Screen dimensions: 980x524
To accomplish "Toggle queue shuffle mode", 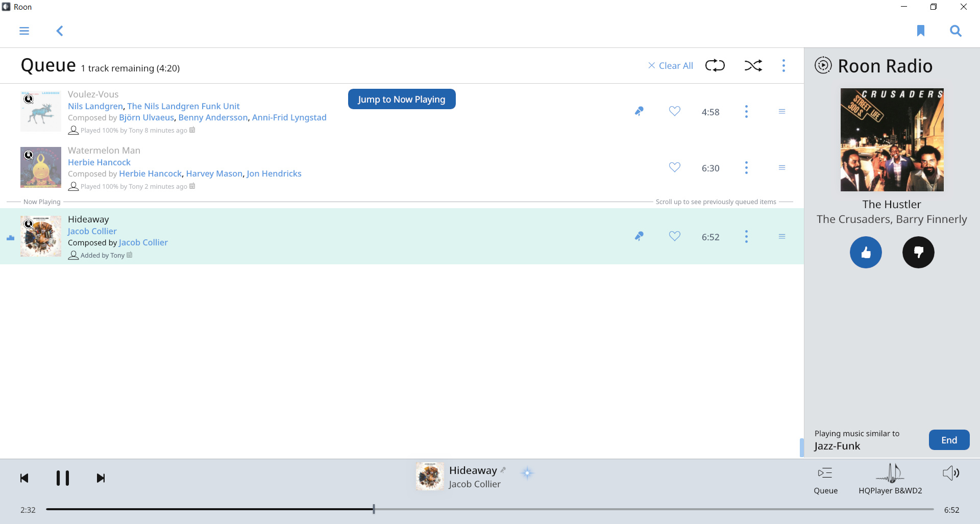I will click(753, 65).
